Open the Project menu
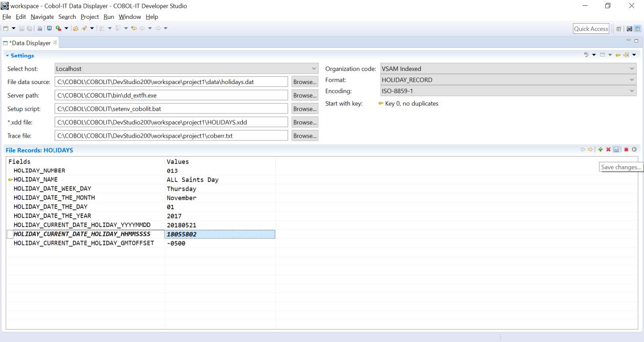The width and height of the screenshot is (644, 342). click(89, 17)
